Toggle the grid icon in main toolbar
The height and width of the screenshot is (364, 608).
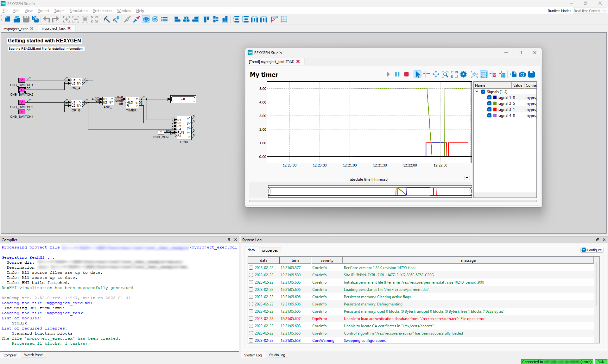point(284,19)
